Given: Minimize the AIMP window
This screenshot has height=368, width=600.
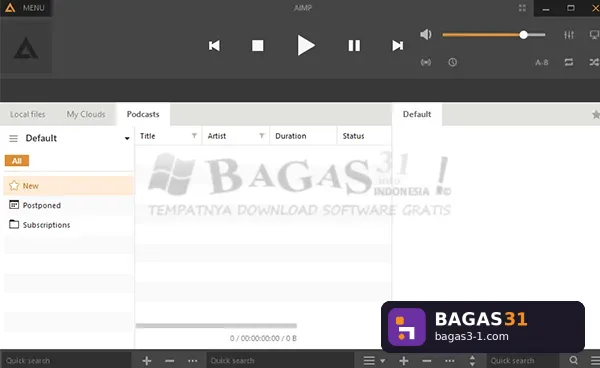Looking at the screenshot, I should point(546,8).
